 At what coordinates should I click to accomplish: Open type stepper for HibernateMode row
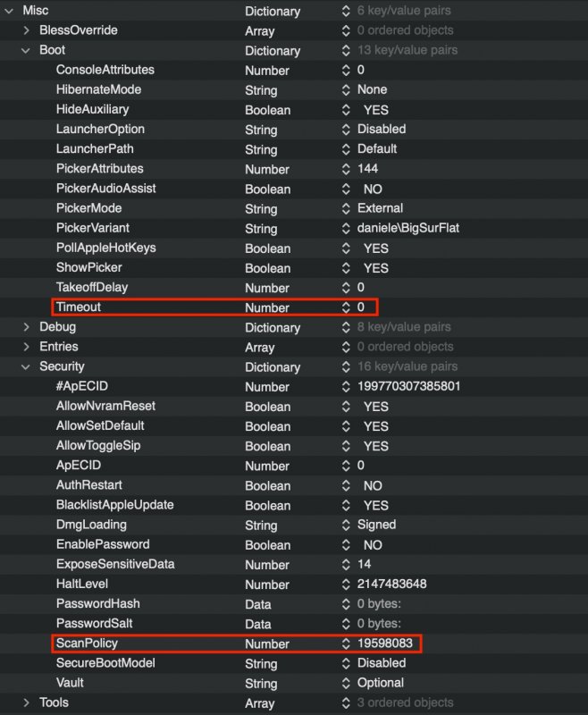pyautogui.click(x=347, y=89)
